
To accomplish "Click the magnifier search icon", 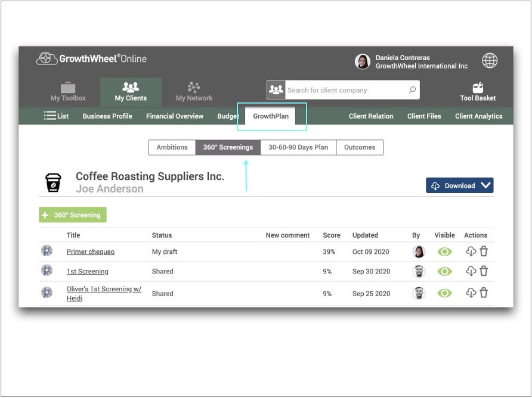I will [412, 90].
